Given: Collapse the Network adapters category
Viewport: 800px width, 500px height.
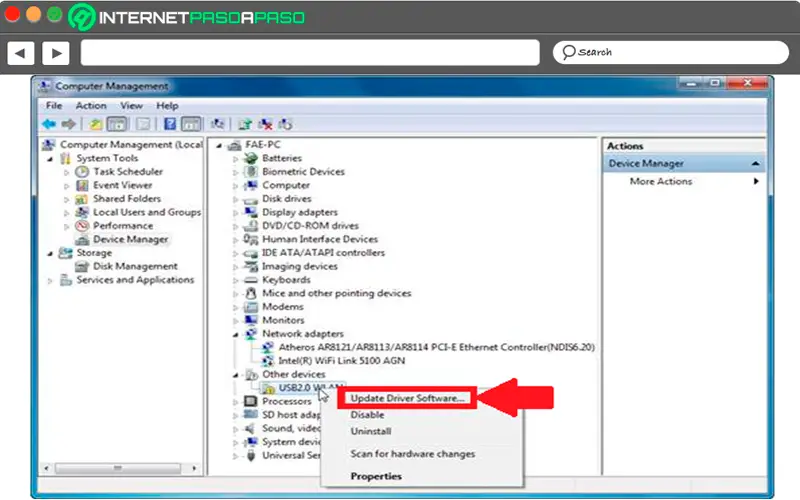Looking at the screenshot, I should coord(235,335).
